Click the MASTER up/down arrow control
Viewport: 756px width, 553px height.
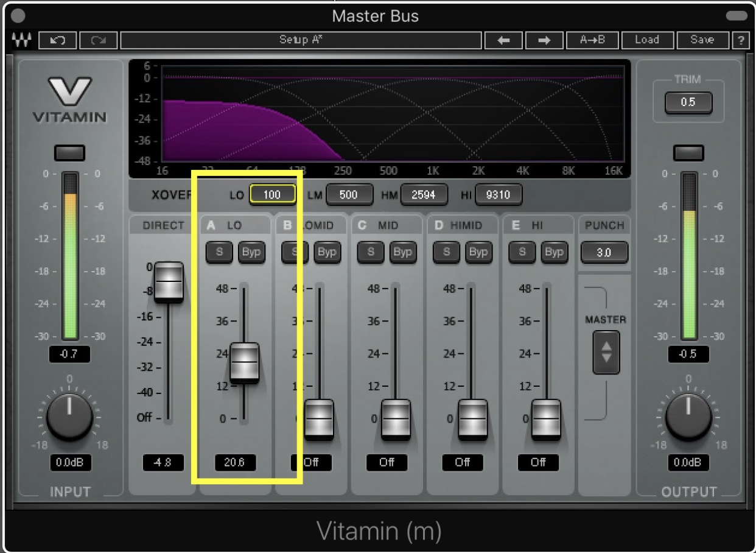click(x=606, y=352)
